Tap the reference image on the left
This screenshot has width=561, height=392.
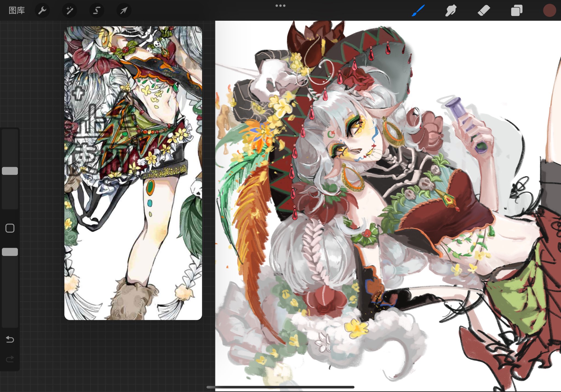[133, 173]
